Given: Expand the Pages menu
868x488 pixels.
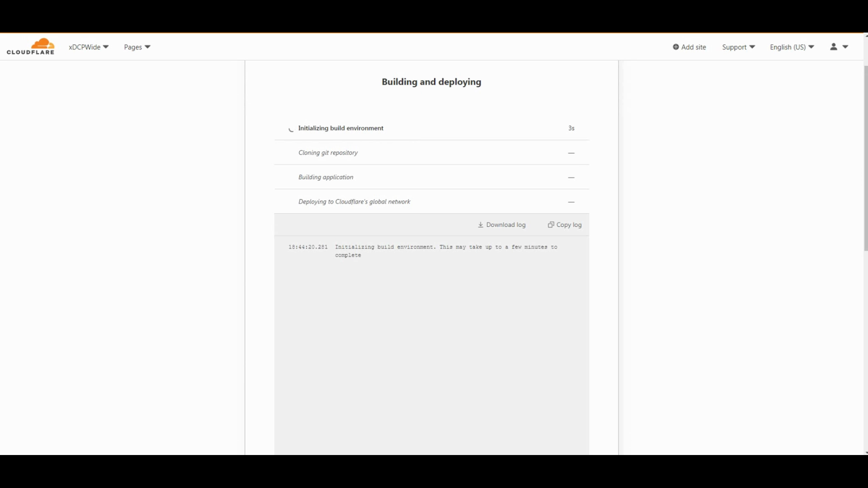Looking at the screenshot, I should coord(137,47).
